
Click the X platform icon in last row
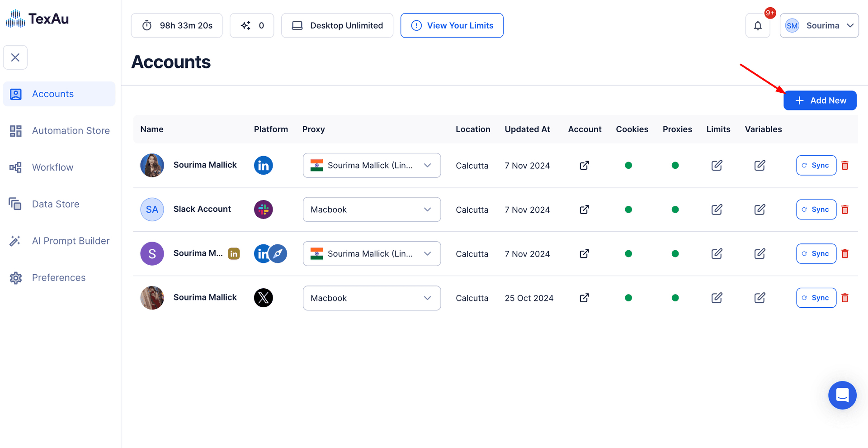pos(263,298)
